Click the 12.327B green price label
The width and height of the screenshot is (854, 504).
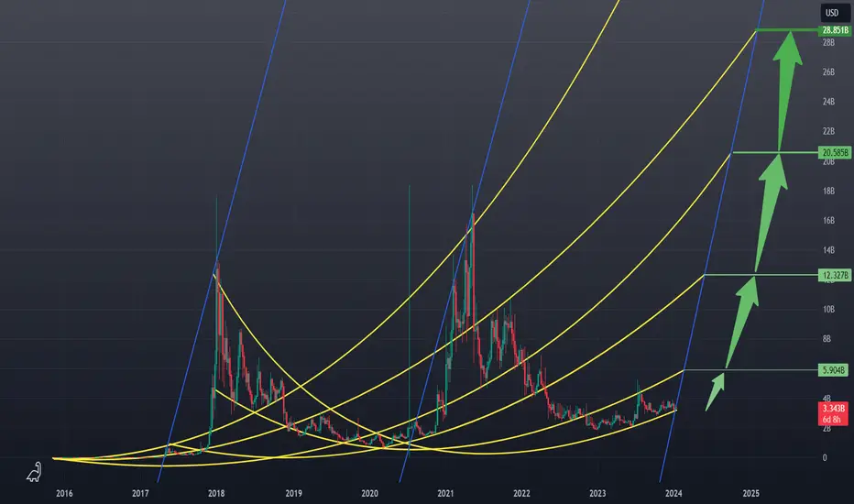coord(835,275)
